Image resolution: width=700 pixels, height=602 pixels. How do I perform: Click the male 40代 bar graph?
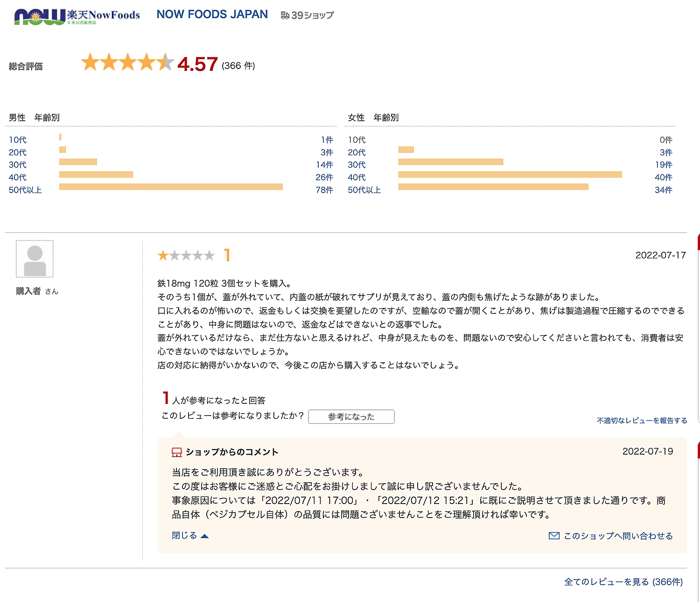[x=96, y=174]
